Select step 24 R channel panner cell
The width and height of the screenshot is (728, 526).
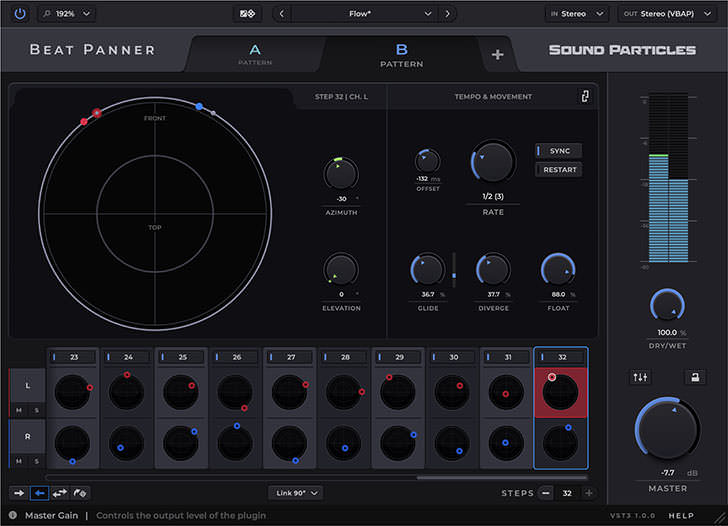coord(127,443)
